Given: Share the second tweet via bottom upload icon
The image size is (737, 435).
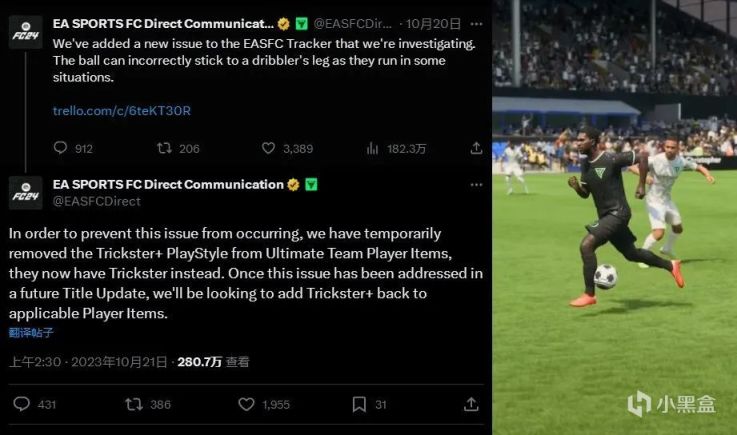Looking at the screenshot, I should [471, 404].
